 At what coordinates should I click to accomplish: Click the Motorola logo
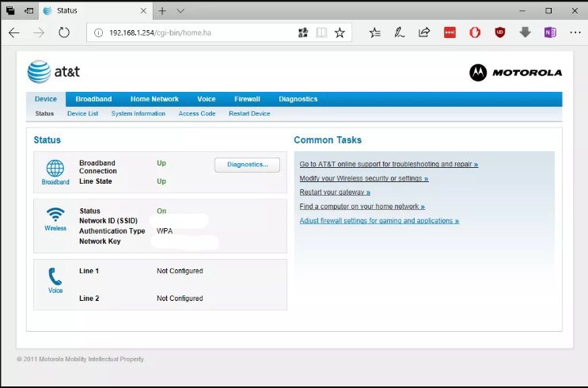516,72
